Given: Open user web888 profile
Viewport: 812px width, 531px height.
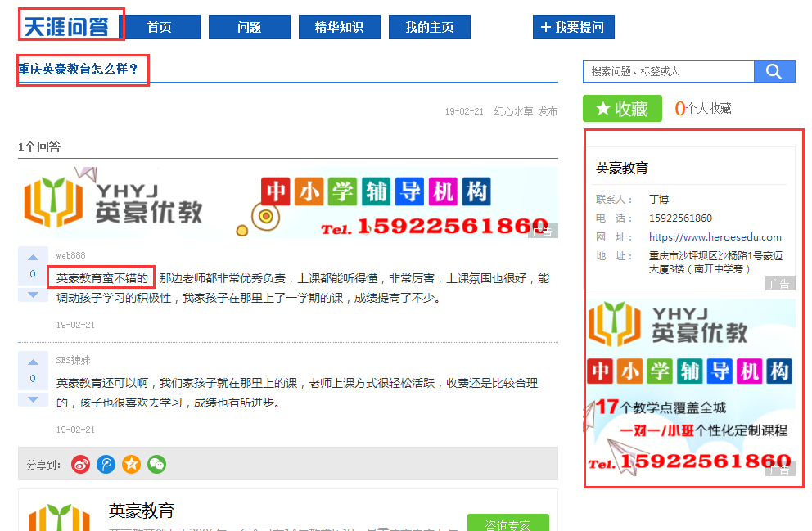Looking at the screenshot, I should pos(71,255).
